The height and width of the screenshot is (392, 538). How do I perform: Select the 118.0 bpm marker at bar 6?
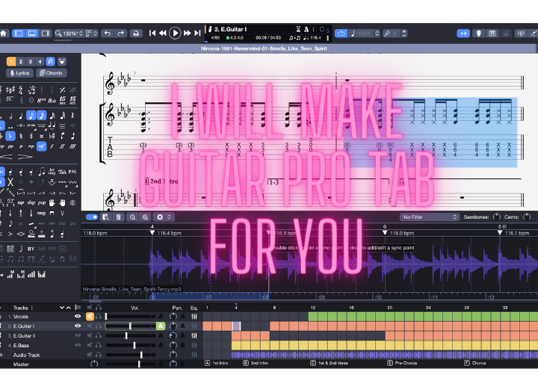385,233
